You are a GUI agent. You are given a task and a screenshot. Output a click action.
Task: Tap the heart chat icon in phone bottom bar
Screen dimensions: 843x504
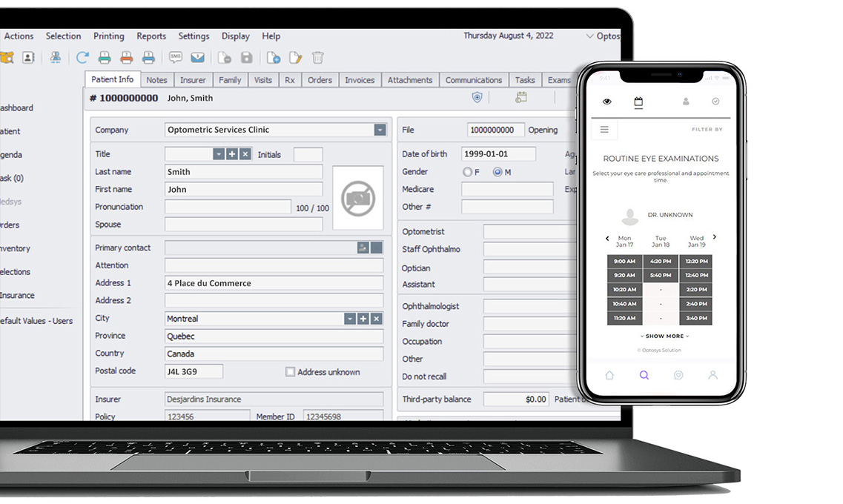(x=678, y=375)
